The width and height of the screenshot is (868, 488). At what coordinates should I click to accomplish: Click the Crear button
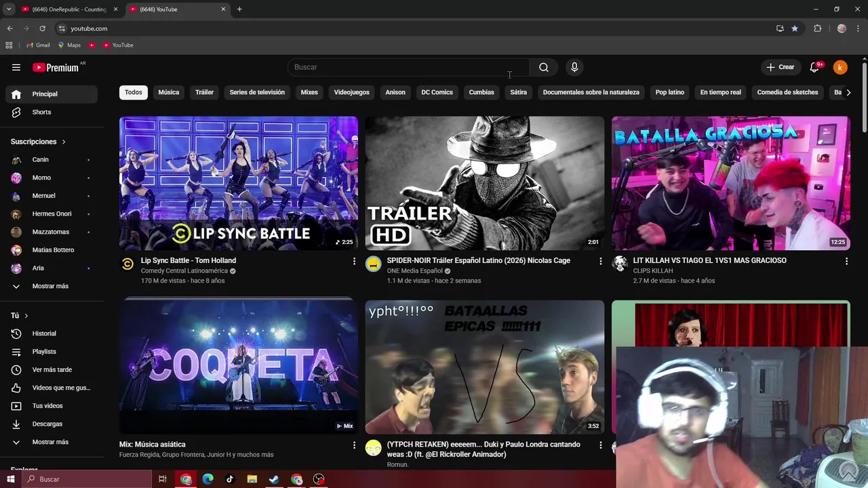pos(781,67)
